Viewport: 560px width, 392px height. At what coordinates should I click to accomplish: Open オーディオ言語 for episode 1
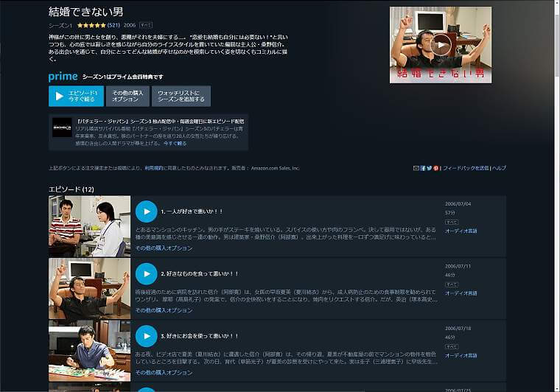coord(461,231)
